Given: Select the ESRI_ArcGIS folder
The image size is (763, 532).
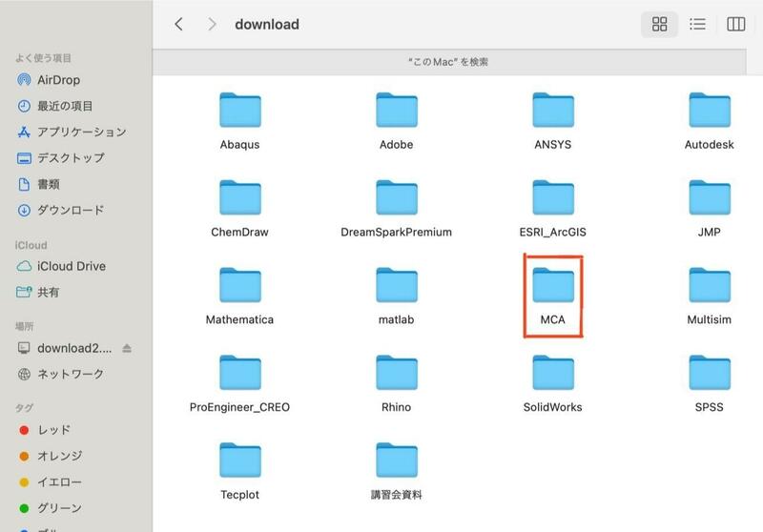Looking at the screenshot, I should tap(553, 209).
